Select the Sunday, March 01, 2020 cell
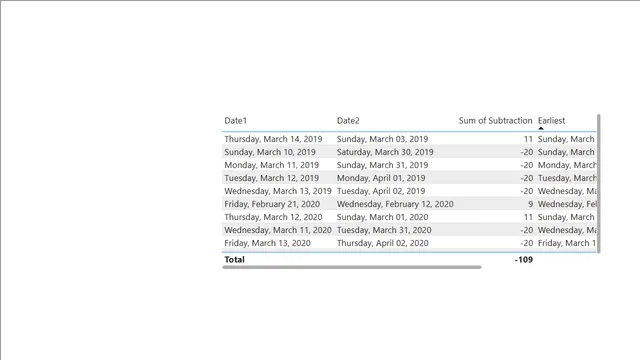 tap(382, 217)
